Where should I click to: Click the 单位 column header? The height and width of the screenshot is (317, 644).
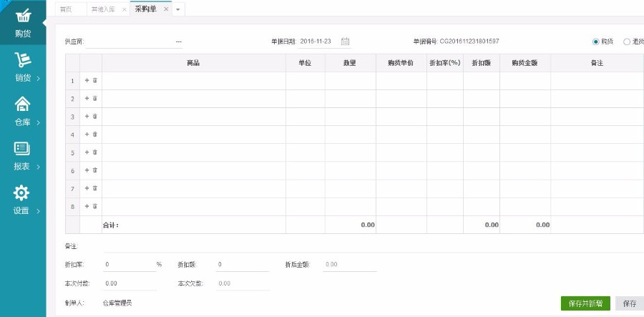[x=306, y=63]
